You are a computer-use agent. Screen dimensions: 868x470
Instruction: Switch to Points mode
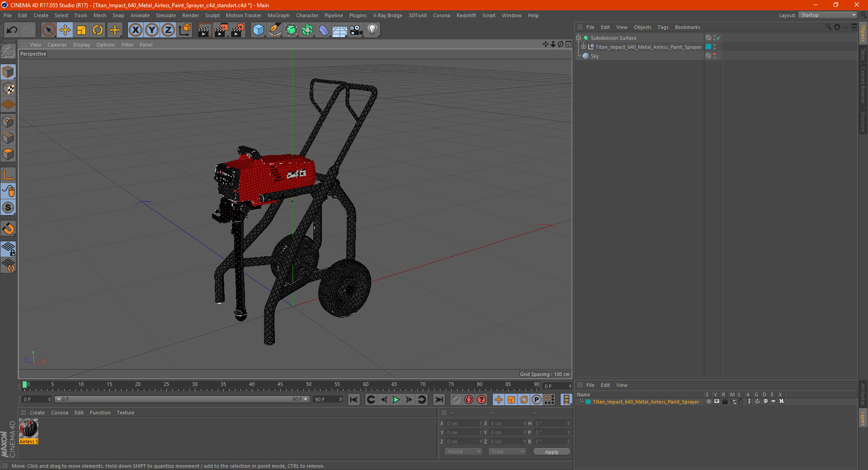click(8, 122)
